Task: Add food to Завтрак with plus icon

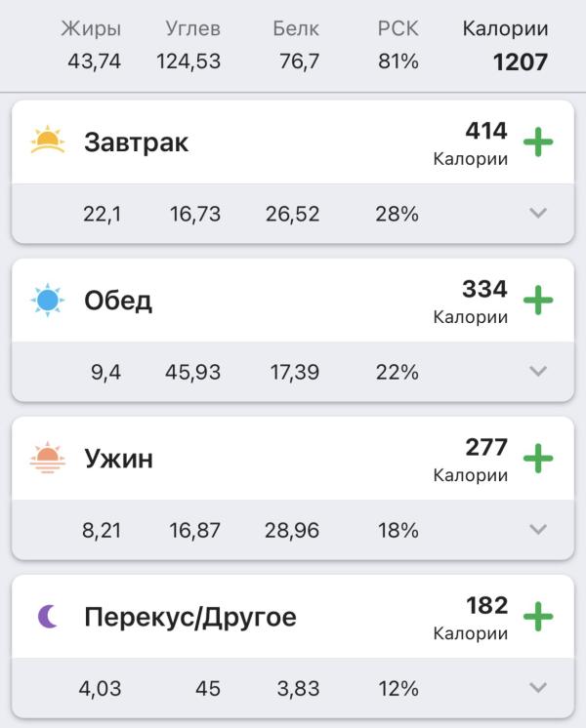Action: pos(538,142)
